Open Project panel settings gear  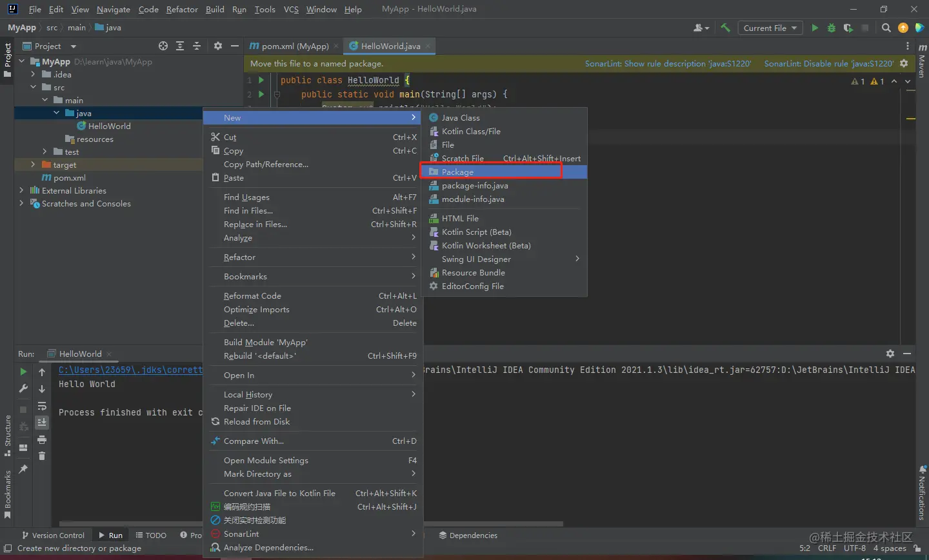click(218, 46)
